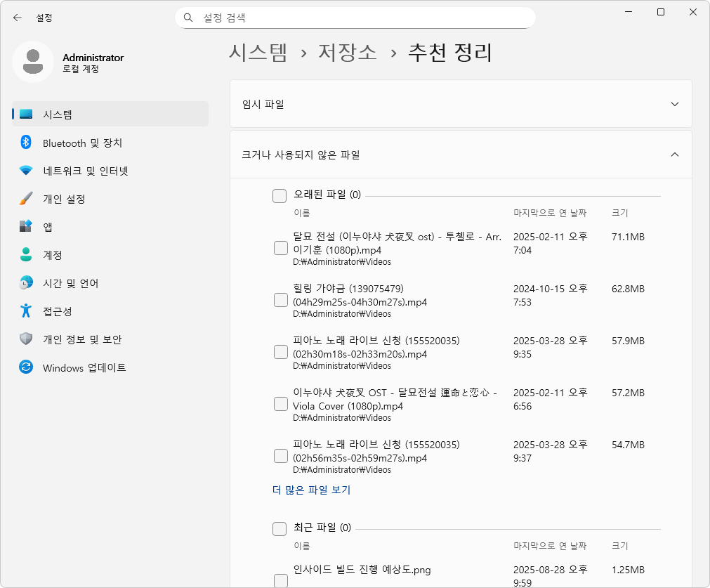Click date 2025-02-11 오후 6:56
The width and height of the screenshot is (710, 588).
550,399
